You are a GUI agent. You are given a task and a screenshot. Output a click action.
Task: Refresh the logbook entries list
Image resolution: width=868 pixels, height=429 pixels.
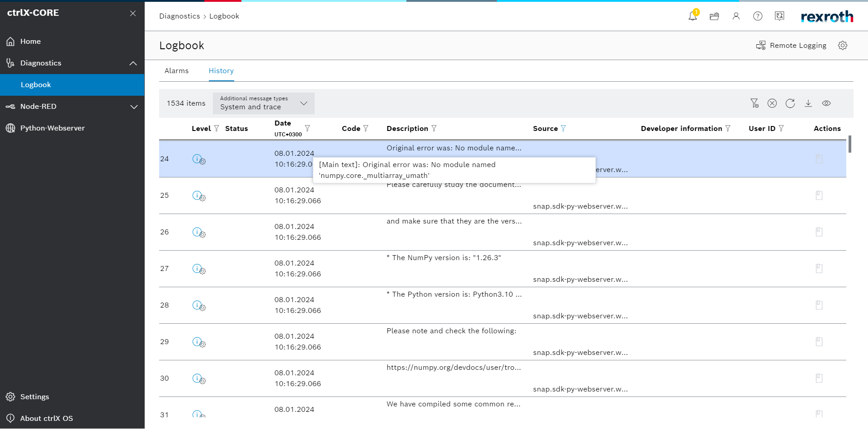pos(790,103)
